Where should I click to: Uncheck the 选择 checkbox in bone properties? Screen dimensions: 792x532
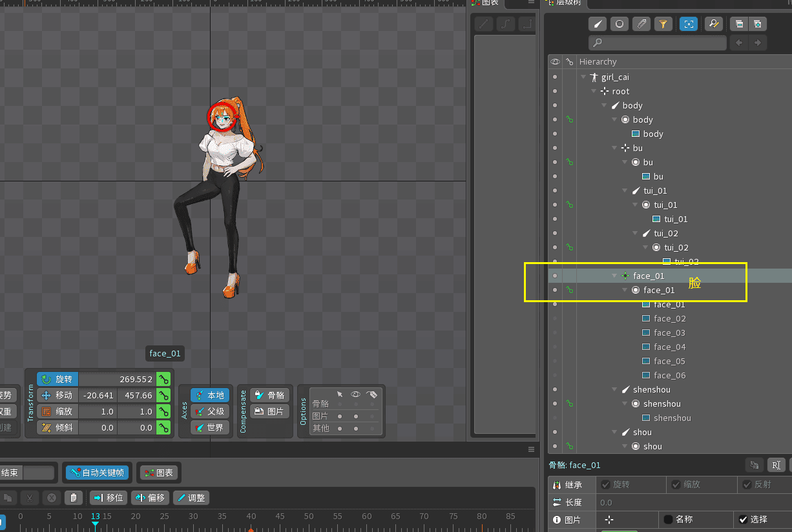pyautogui.click(x=744, y=519)
